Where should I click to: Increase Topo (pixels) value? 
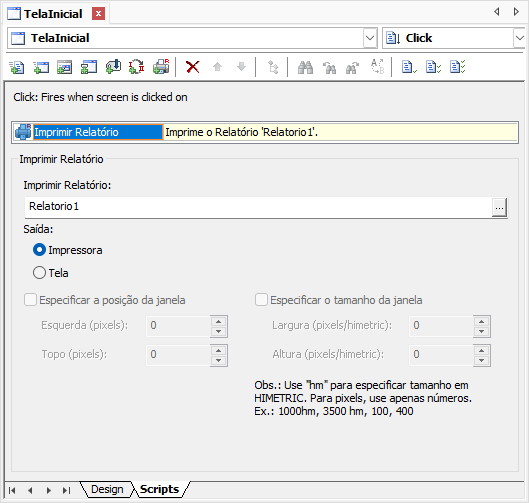pyautogui.click(x=219, y=350)
